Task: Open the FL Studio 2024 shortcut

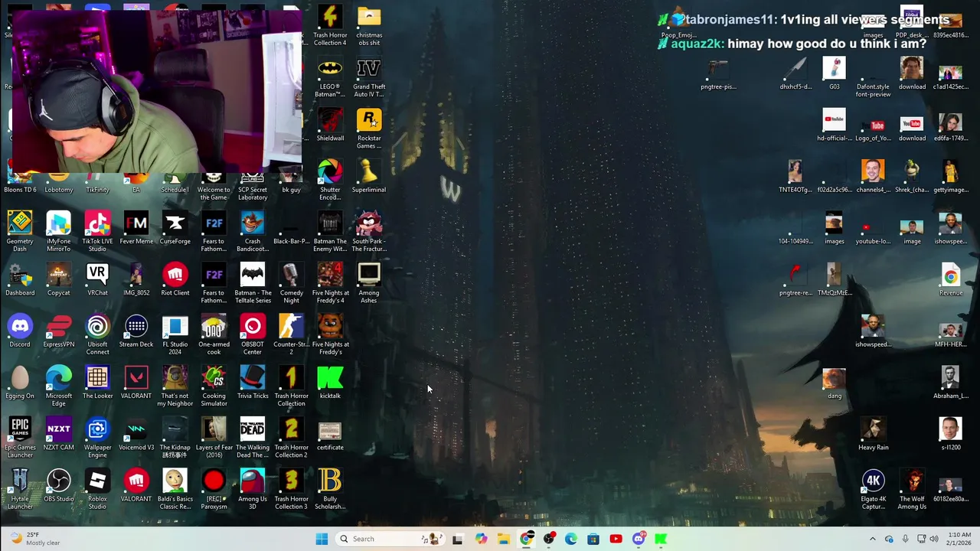Action: tap(175, 334)
